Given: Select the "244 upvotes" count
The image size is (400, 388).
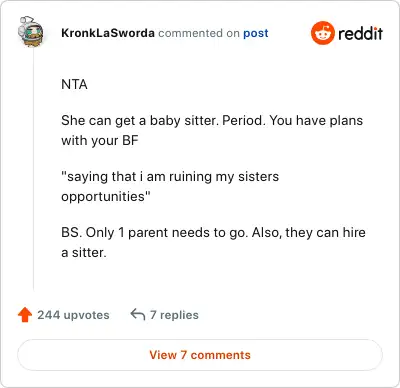Looking at the screenshot, I should tap(73, 315).
